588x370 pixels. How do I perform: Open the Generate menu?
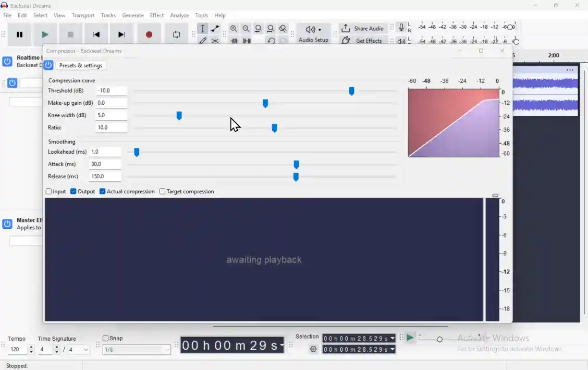tap(133, 15)
